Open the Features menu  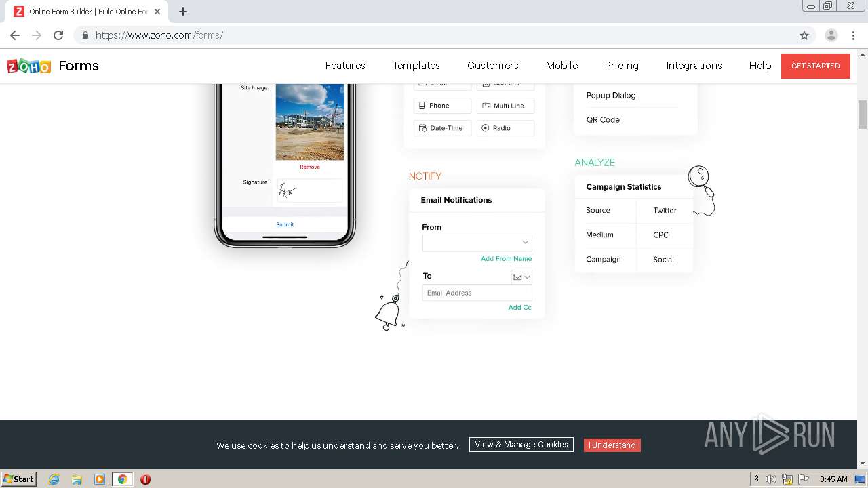pos(345,66)
